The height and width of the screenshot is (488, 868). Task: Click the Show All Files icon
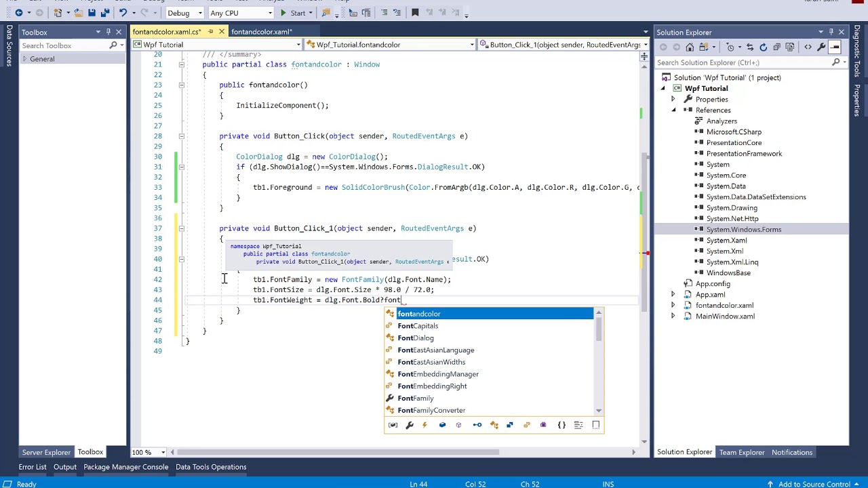coord(791,47)
